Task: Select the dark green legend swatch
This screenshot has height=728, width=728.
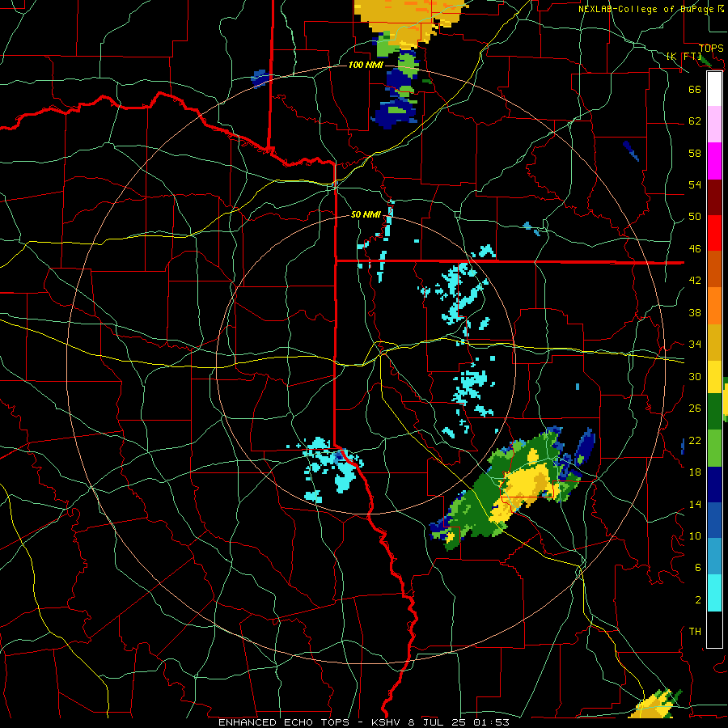Action: 714,412
